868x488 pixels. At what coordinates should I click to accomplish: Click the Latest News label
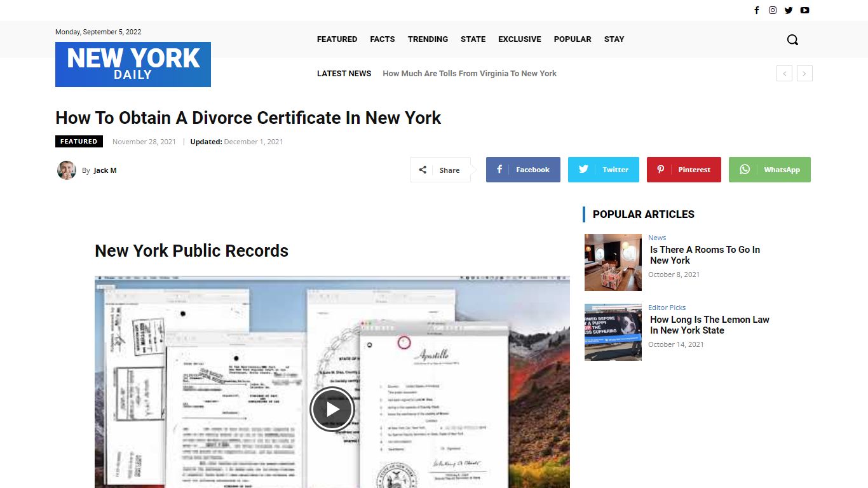coord(344,74)
